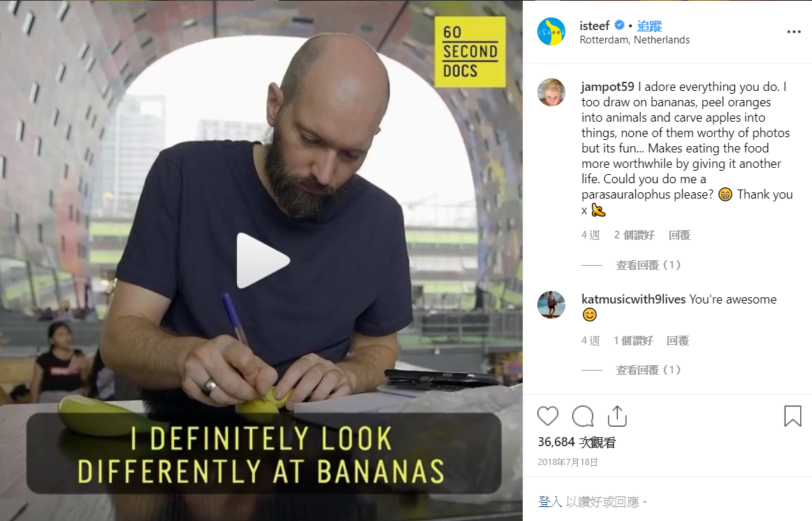
Task: Open Rotterdam, Netherlands location link
Action: pyautogui.click(x=635, y=40)
